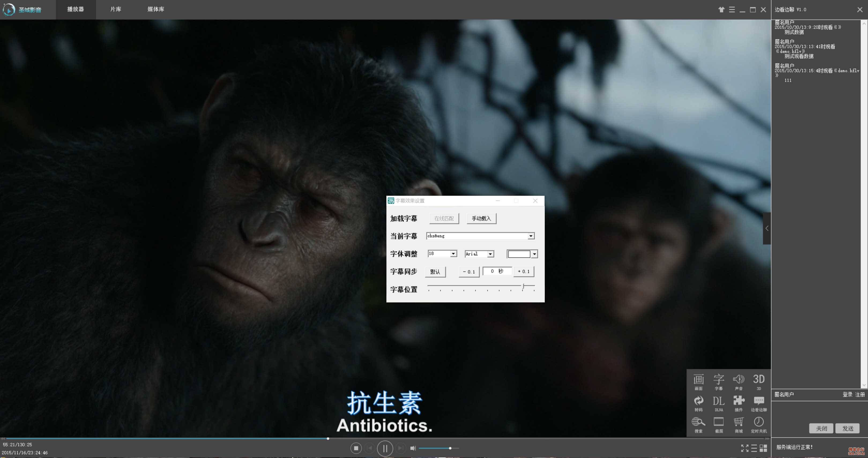Screen dimensions: 868x458
Task: Open the playlist lines icon in bottom bar
Action: coord(754,448)
